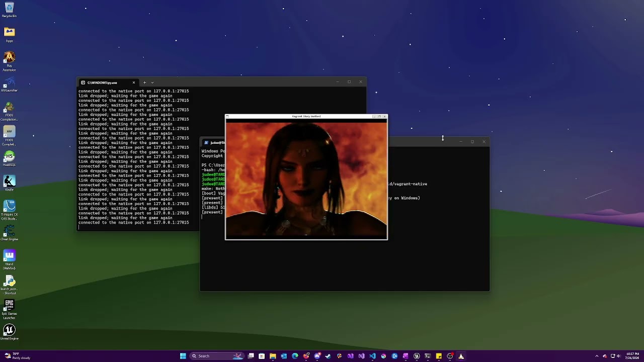
Task: Select the Python launch script shortcut
Action: pos(9,284)
